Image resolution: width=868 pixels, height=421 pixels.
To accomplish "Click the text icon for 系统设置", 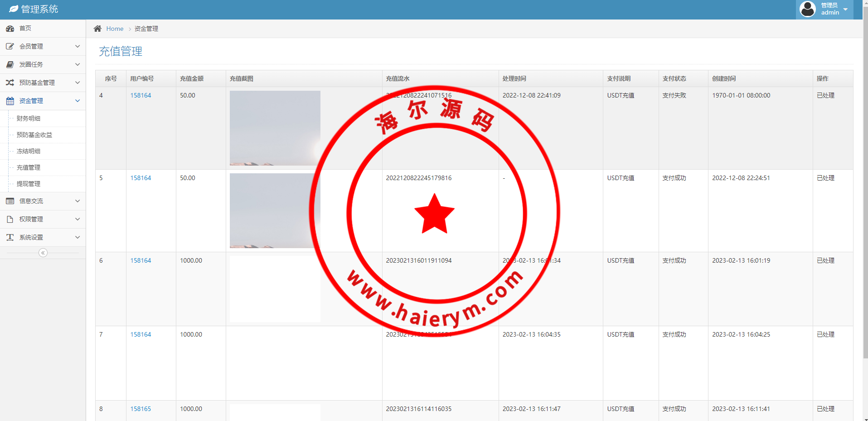I will (10, 237).
